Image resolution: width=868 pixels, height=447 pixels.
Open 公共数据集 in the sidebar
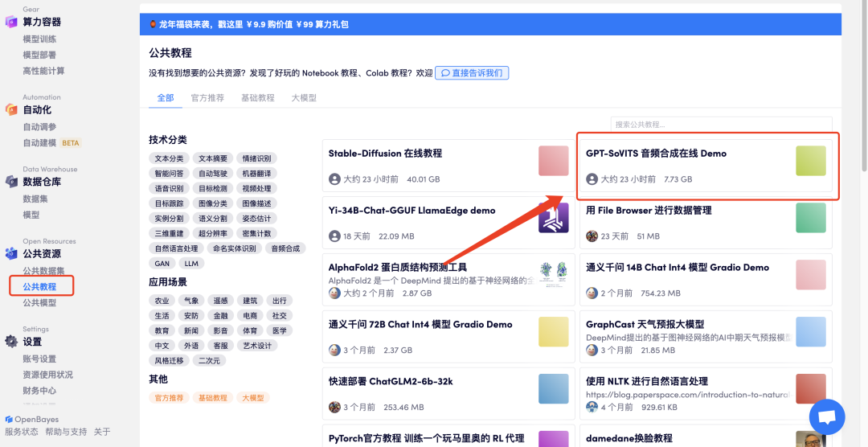coord(43,271)
